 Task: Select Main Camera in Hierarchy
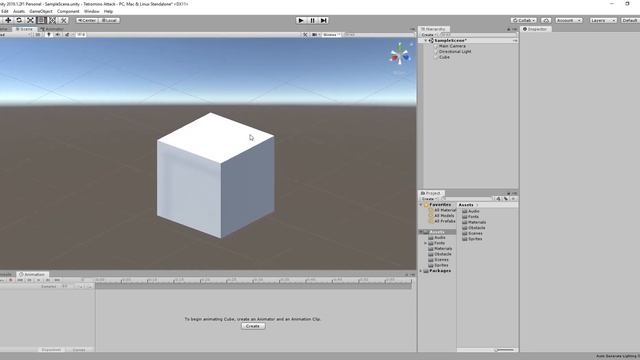[x=452, y=46]
